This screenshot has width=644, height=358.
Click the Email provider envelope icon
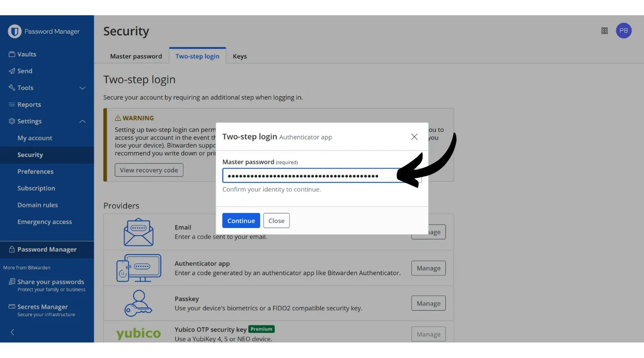click(138, 232)
